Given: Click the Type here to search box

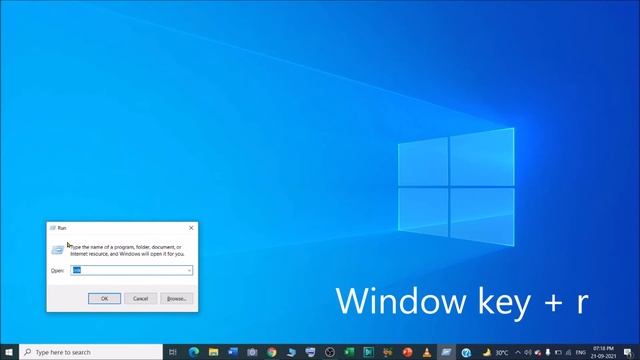Looking at the screenshot, I should coord(91,352).
